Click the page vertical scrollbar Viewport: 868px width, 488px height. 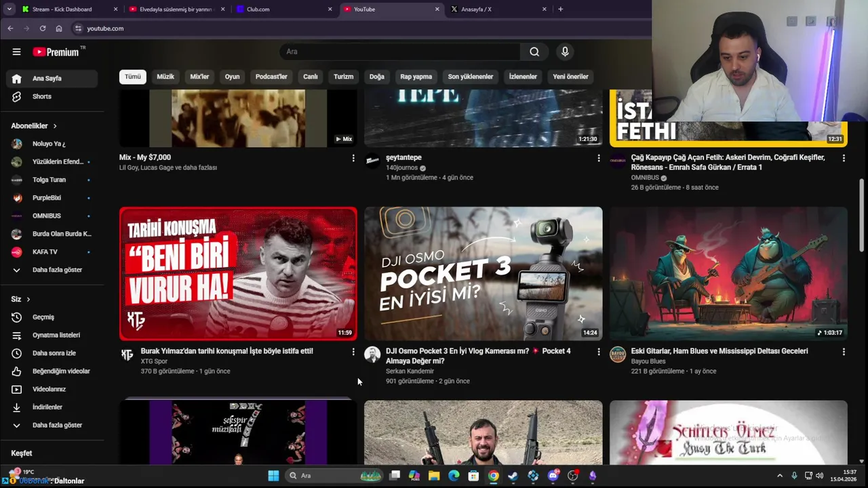point(862,216)
